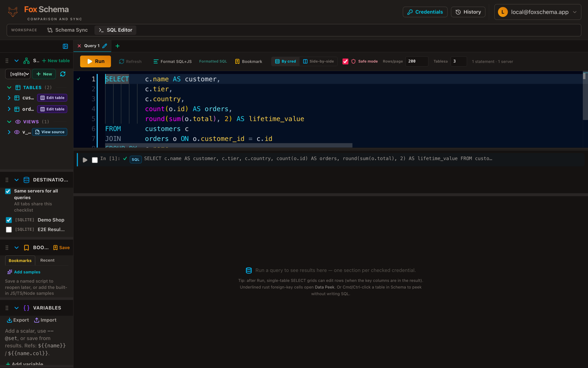Select the Query 1 tab
Image resolution: width=588 pixels, height=368 pixels.
[x=92, y=46]
